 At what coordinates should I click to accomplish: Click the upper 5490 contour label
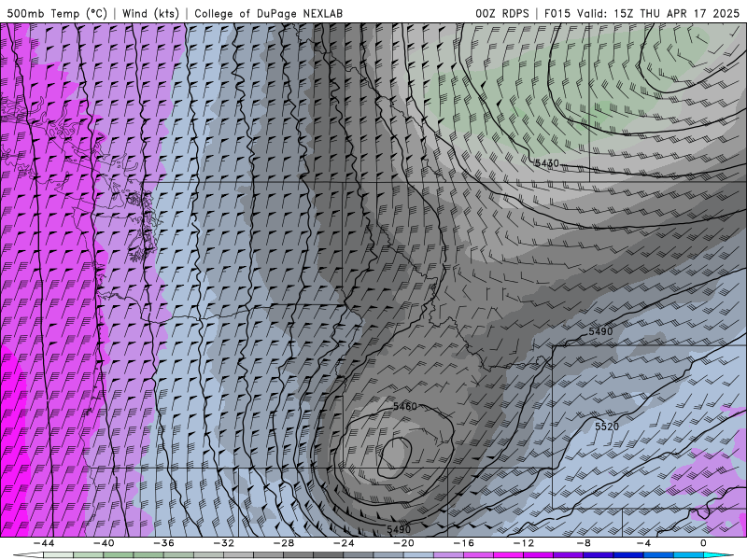tap(600, 331)
